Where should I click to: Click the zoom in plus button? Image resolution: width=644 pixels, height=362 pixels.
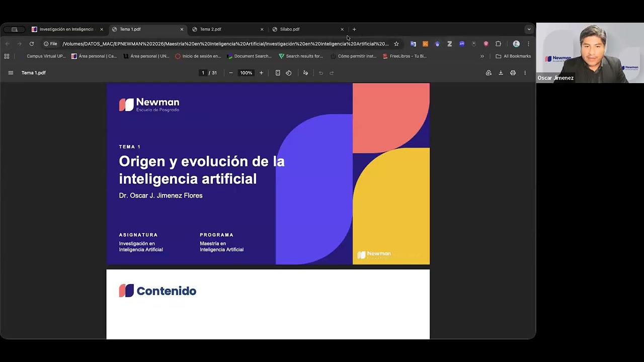[261, 73]
